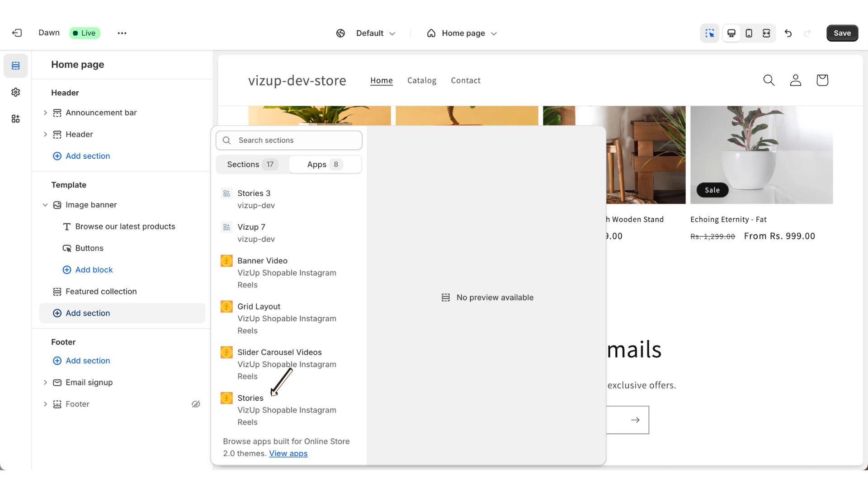Click the redo arrow
Viewport: 868px width, 488px height.
[808, 33]
